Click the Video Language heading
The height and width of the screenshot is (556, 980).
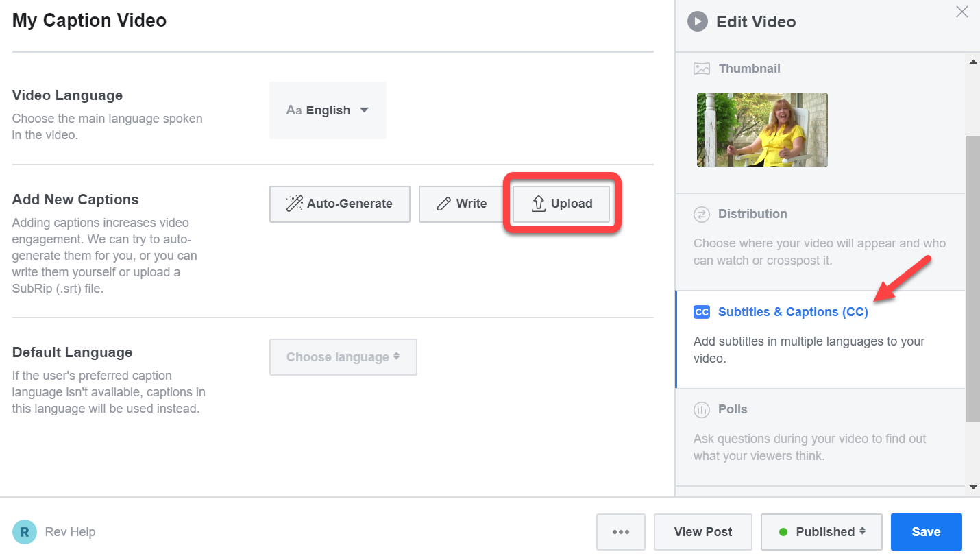tap(67, 95)
